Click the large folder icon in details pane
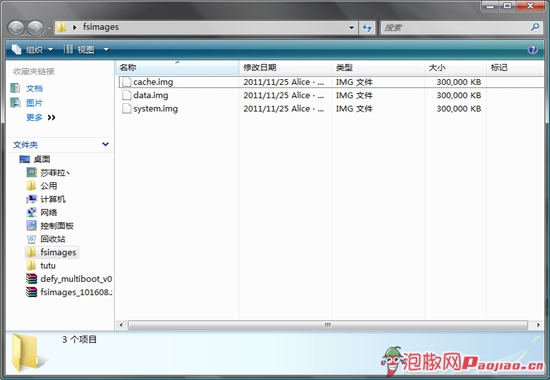 (26, 352)
